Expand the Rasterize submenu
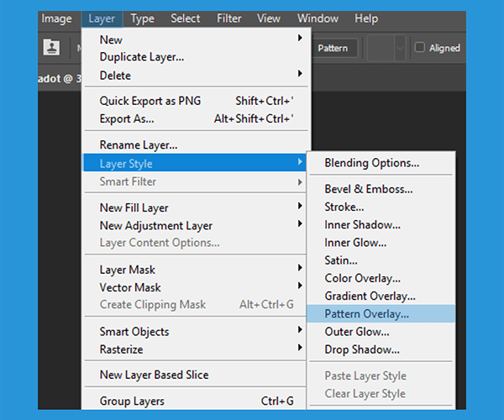The width and height of the screenshot is (504, 420). 196,349
